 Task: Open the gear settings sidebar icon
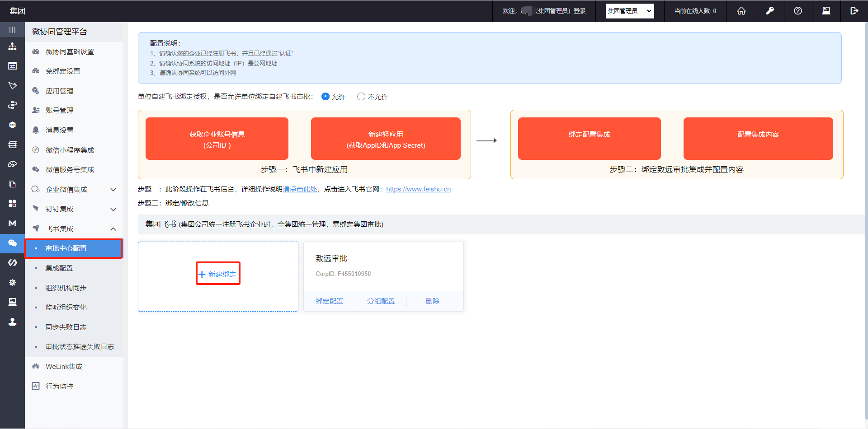12,282
